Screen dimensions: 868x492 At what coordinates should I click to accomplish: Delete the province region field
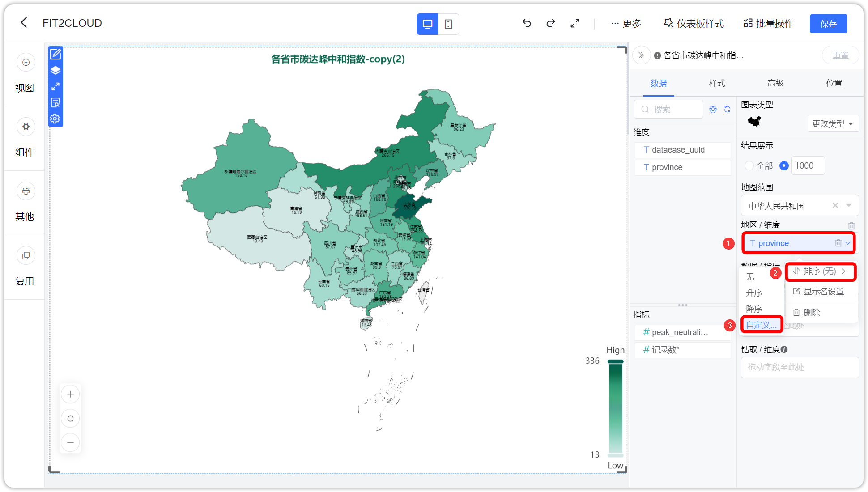(x=838, y=243)
